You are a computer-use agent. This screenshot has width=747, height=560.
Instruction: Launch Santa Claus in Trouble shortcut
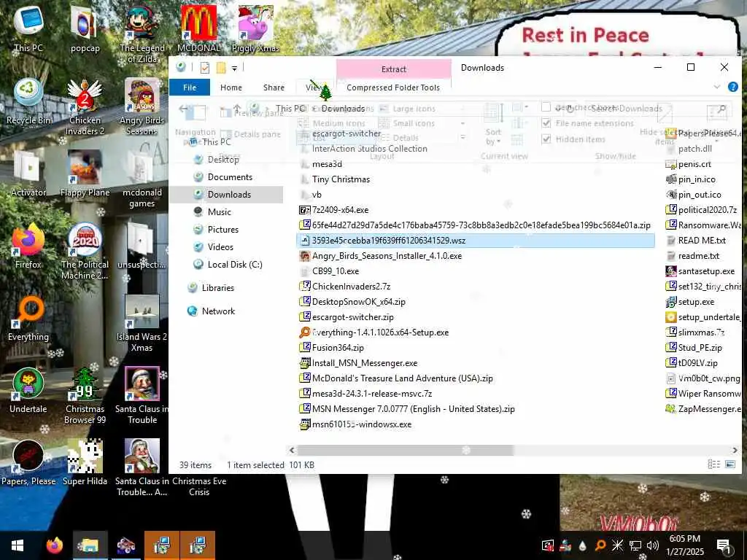[142, 395]
